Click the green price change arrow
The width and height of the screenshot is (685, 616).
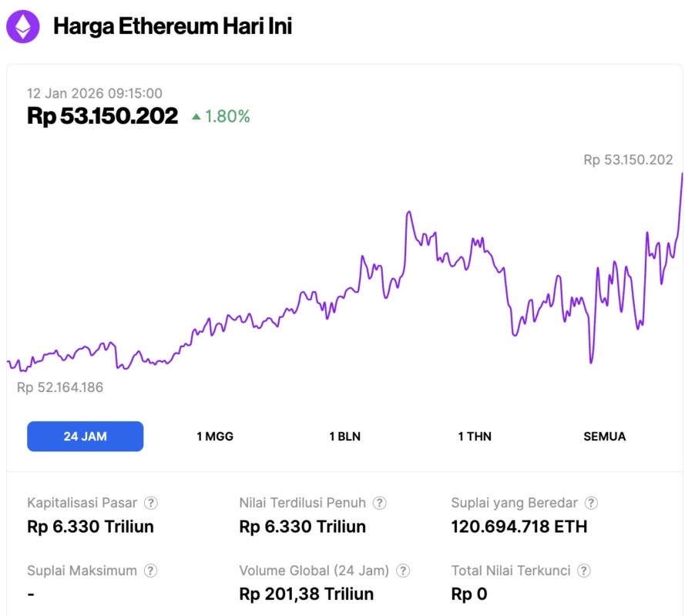[196, 117]
